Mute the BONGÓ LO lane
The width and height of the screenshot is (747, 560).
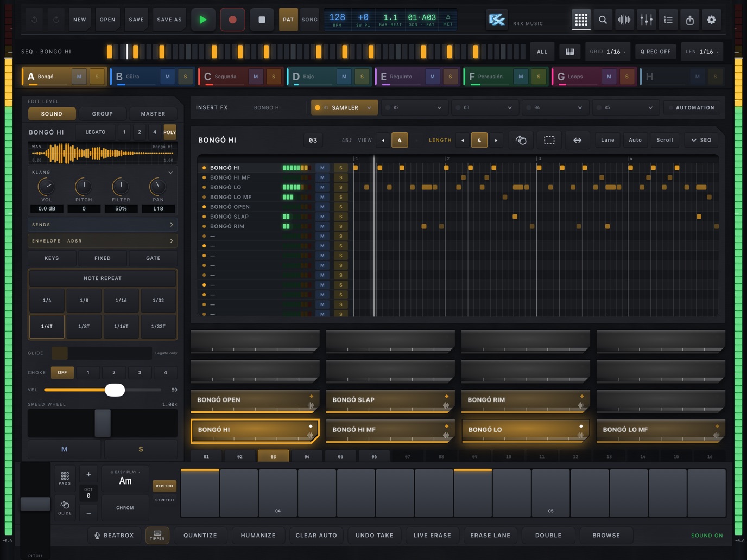pyautogui.click(x=322, y=187)
